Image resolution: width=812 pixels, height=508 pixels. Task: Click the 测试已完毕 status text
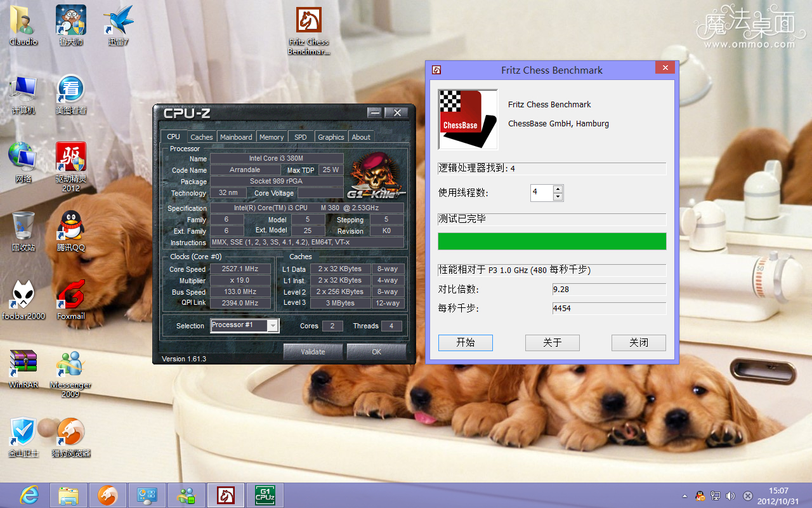point(462,219)
